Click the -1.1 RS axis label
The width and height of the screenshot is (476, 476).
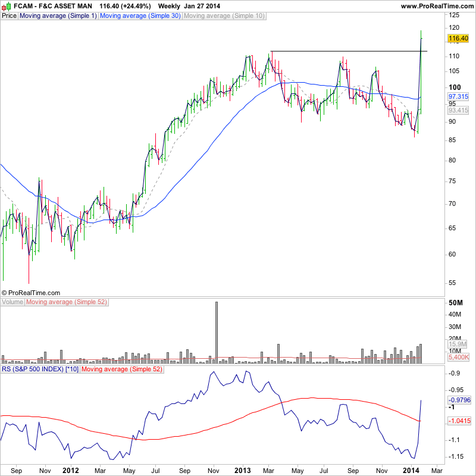point(454,440)
